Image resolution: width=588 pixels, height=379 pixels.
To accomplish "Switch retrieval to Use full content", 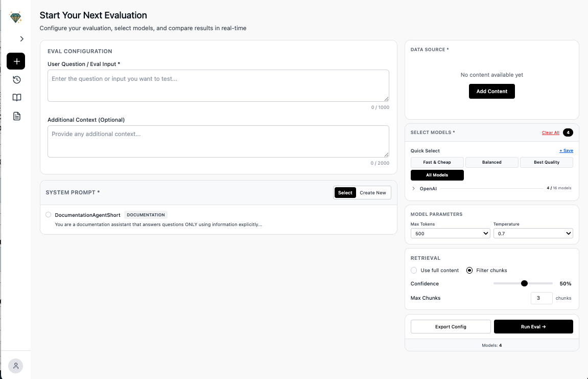I will 414,270.
